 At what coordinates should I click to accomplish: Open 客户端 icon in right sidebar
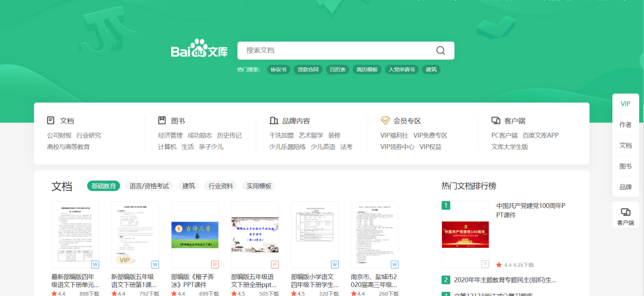click(x=626, y=213)
